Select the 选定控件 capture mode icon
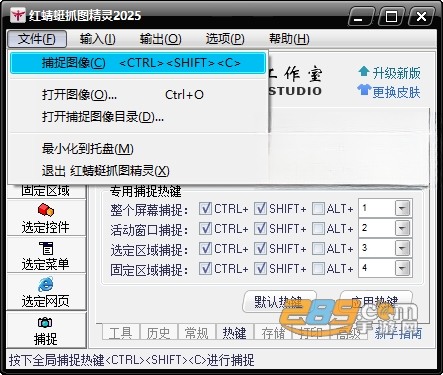The height and width of the screenshot is (375, 443). pyautogui.click(x=46, y=210)
